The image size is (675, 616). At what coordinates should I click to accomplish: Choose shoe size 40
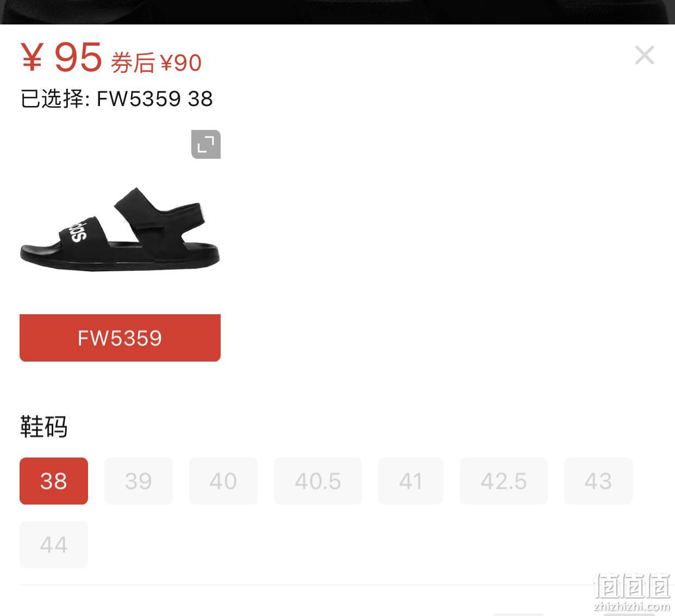223,481
